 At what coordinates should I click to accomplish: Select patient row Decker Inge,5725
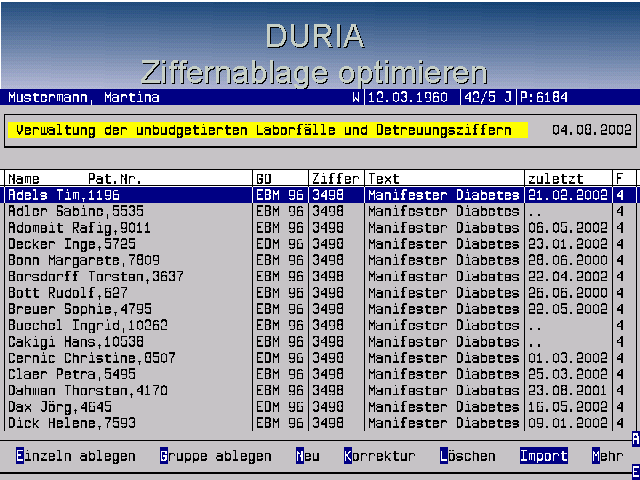320,244
